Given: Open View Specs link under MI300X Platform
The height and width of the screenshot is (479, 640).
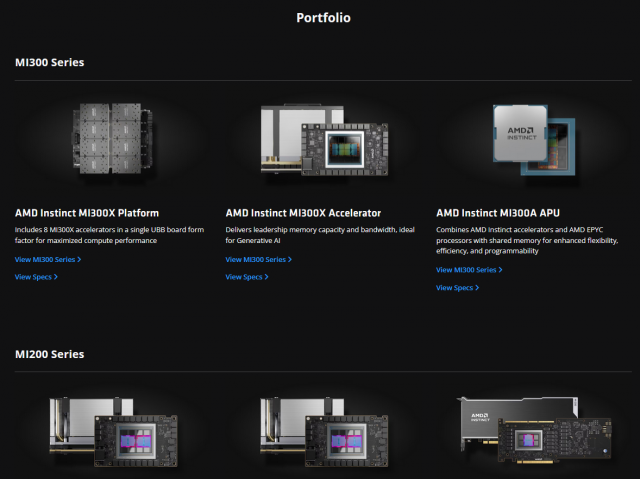Looking at the screenshot, I should click(x=36, y=277).
